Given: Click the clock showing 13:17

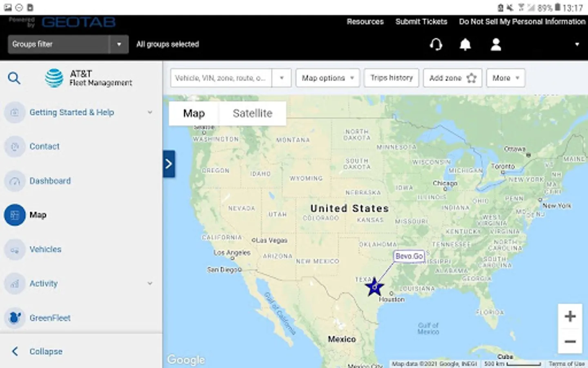Looking at the screenshot, I should (x=573, y=8).
